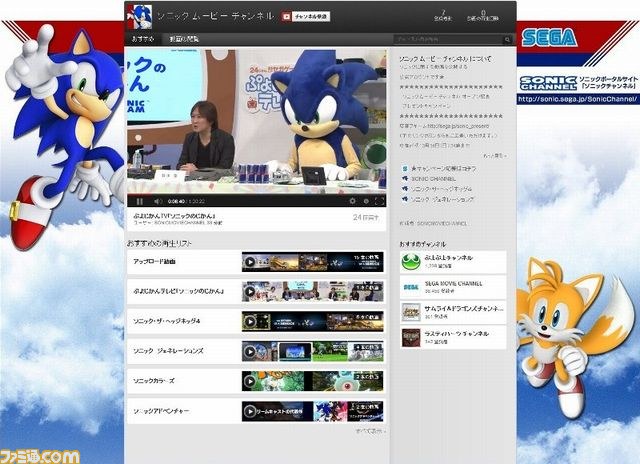Click the Puyo icon for ぷよぷよチャンネル
The height and width of the screenshot is (464, 640).
coord(411,262)
